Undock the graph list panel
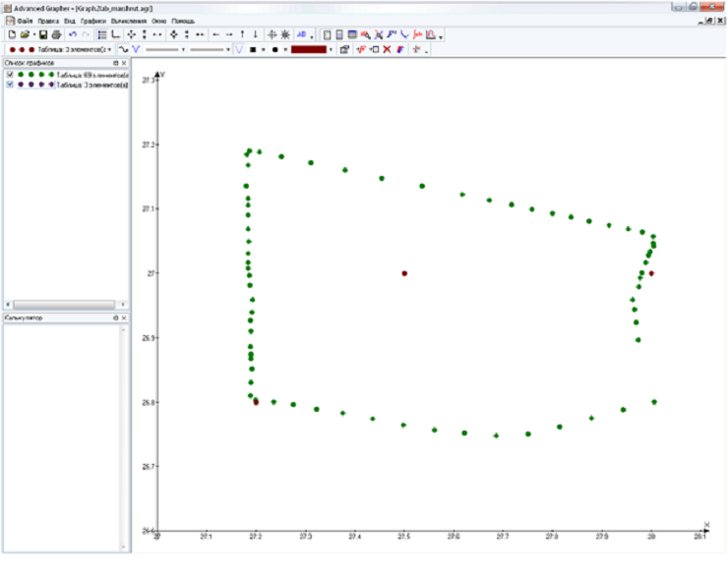Image resolution: width=728 pixels, height=578 pixels. [x=116, y=63]
